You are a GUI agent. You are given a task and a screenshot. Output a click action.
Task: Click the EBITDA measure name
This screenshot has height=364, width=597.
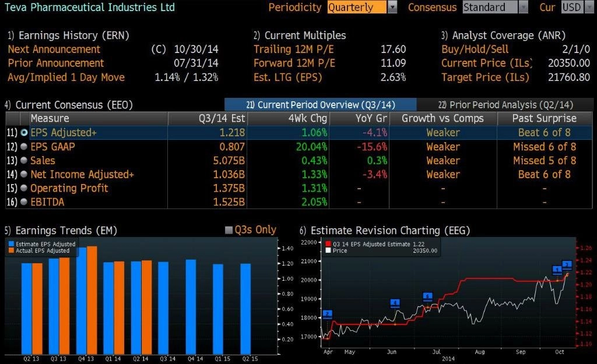[x=47, y=202]
